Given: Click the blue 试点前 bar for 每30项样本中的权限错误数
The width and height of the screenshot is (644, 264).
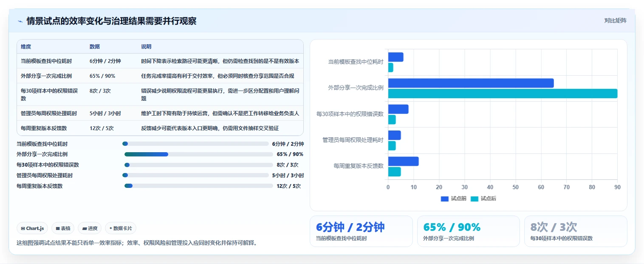Looking at the screenshot, I should pyautogui.click(x=398, y=109).
